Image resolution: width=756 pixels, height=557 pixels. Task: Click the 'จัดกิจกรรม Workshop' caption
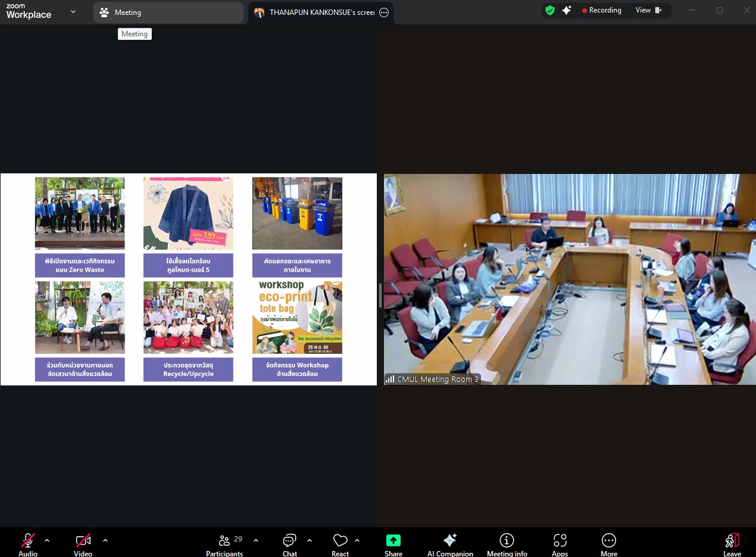(x=297, y=369)
